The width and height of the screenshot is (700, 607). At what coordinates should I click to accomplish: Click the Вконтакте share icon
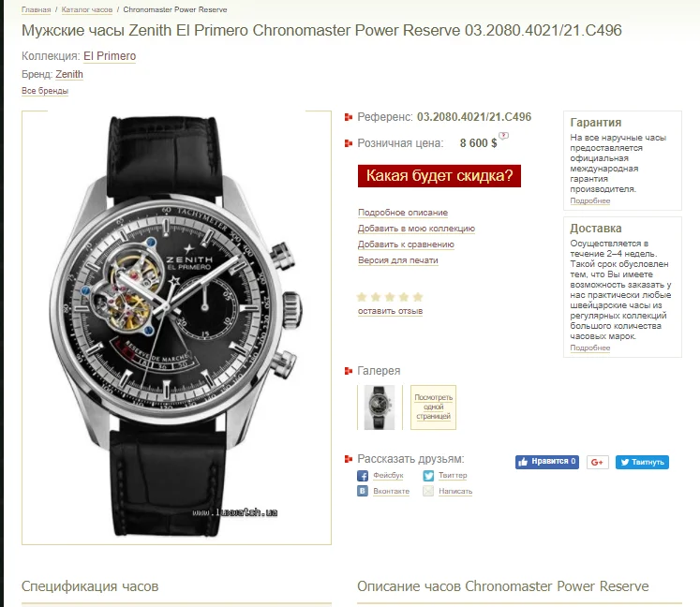point(363,491)
